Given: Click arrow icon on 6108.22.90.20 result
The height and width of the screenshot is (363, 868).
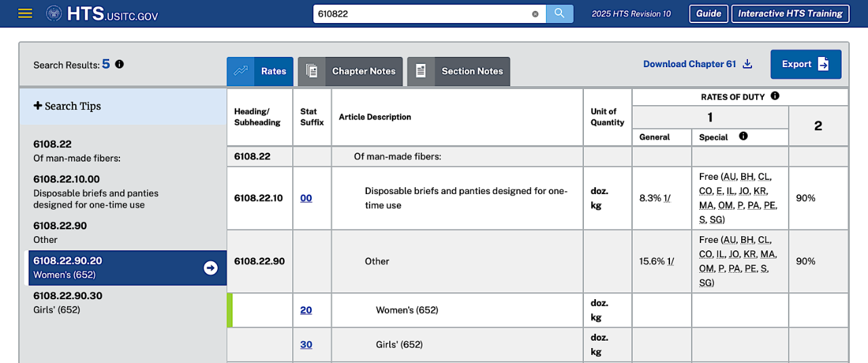Looking at the screenshot, I should pyautogui.click(x=210, y=268).
